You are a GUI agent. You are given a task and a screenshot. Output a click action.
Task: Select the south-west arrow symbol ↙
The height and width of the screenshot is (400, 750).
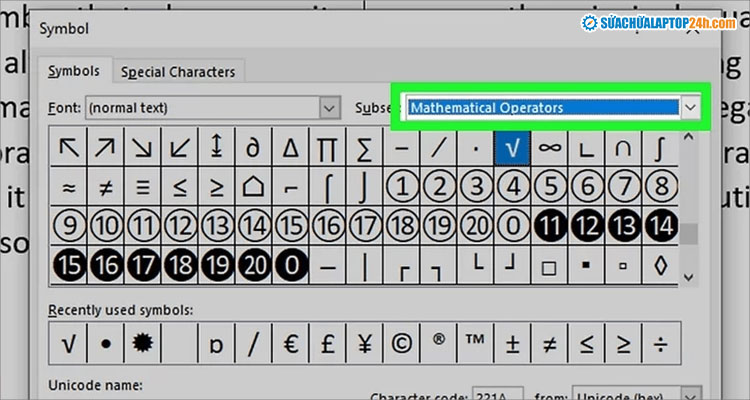(180, 148)
